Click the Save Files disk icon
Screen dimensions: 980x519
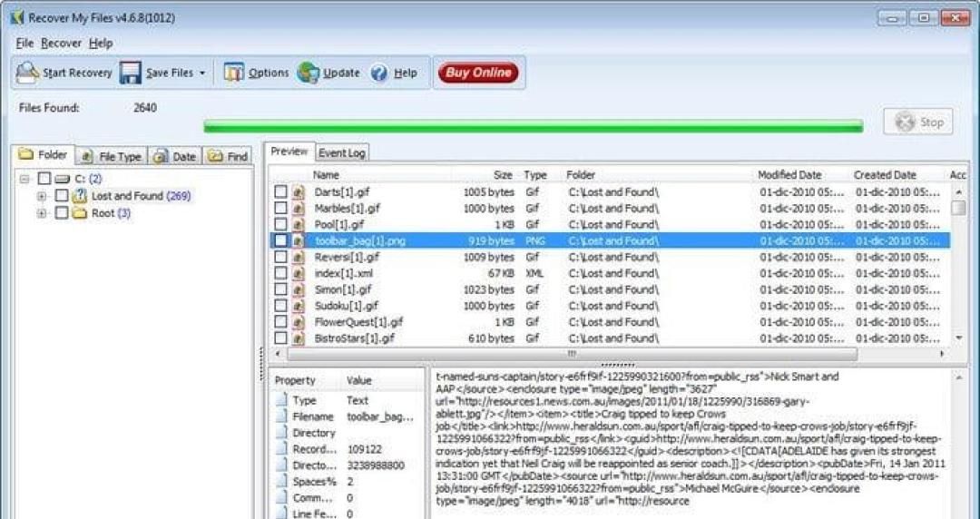[131, 73]
